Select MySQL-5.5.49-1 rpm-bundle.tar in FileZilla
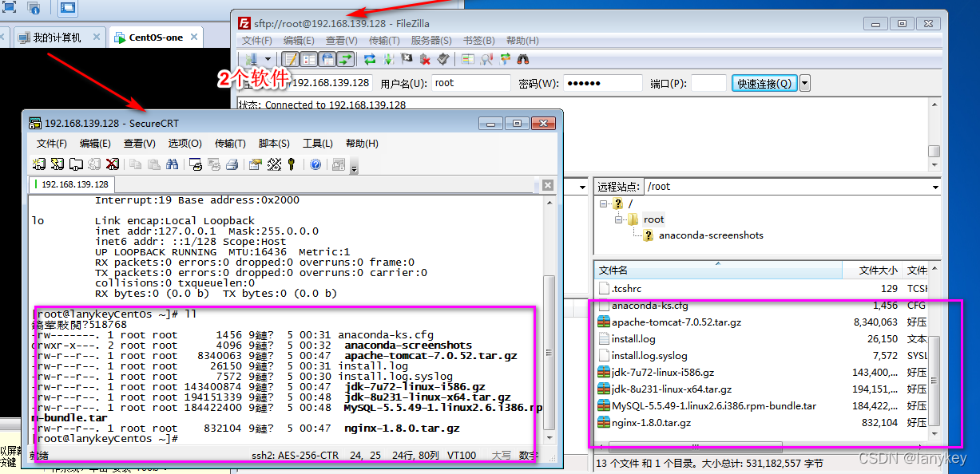 [x=714, y=406]
